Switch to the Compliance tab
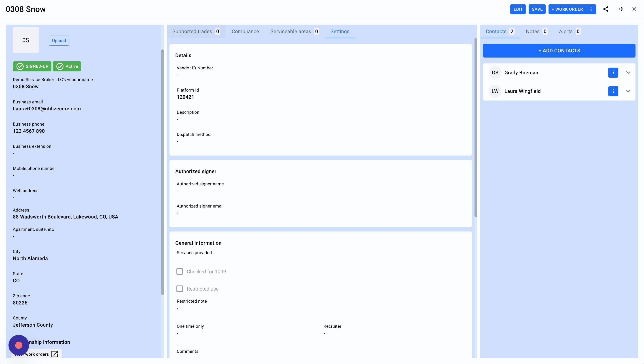The height and width of the screenshot is (364, 644). tap(245, 32)
